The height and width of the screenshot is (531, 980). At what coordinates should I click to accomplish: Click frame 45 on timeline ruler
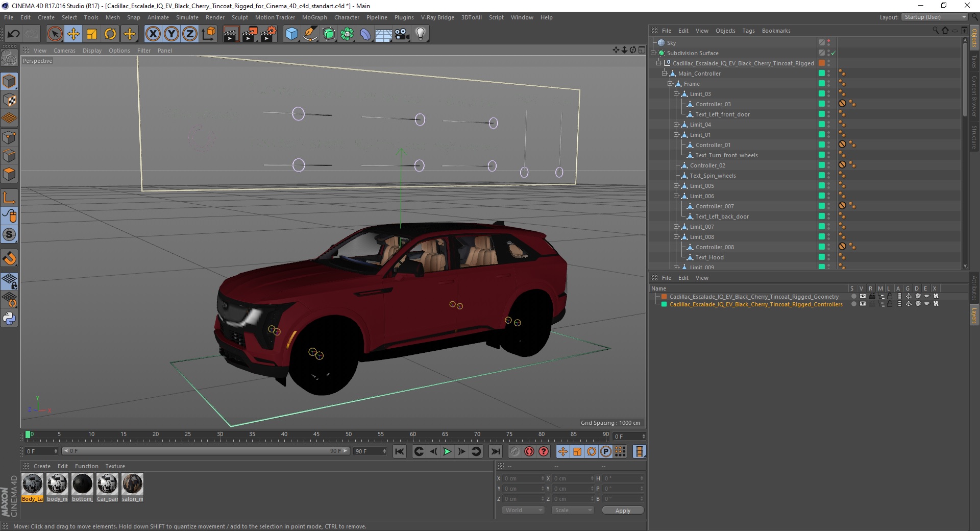tap(316, 436)
